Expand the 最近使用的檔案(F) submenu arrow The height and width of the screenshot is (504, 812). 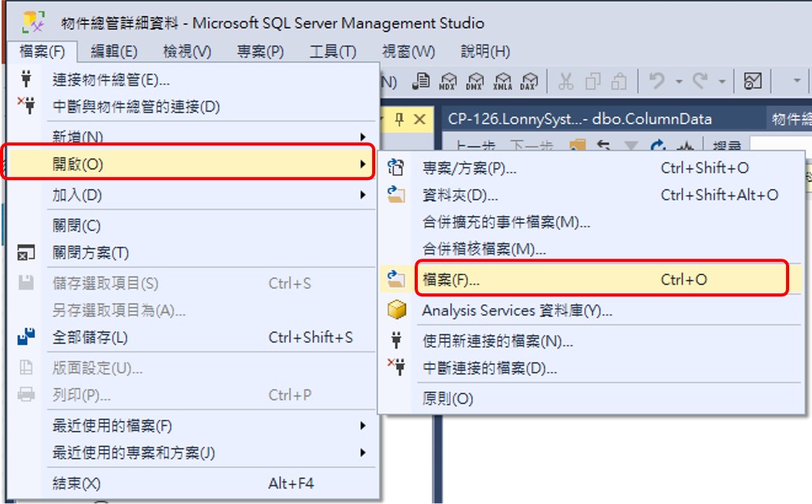pos(363,425)
